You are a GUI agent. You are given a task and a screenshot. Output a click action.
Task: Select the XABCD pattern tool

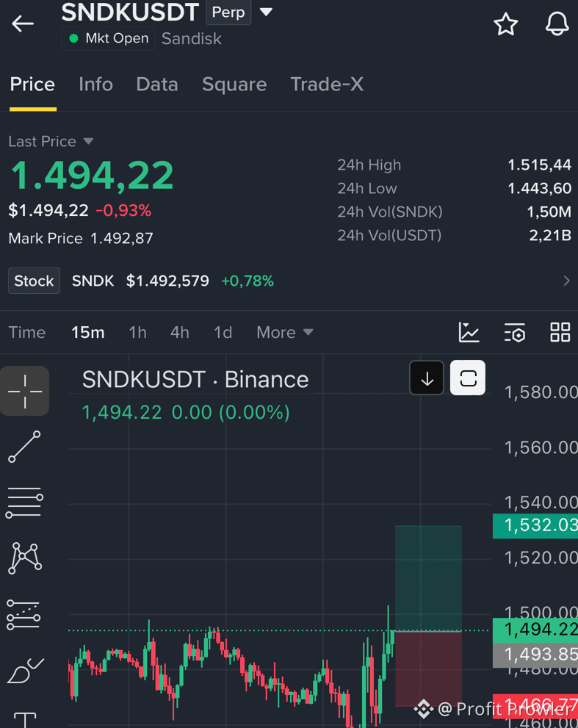point(25,558)
